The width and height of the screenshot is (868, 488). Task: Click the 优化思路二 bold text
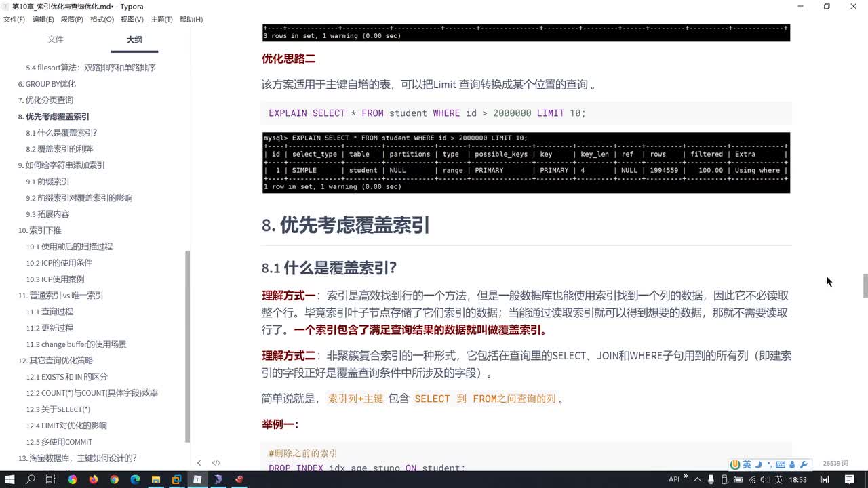pos(288,59)
